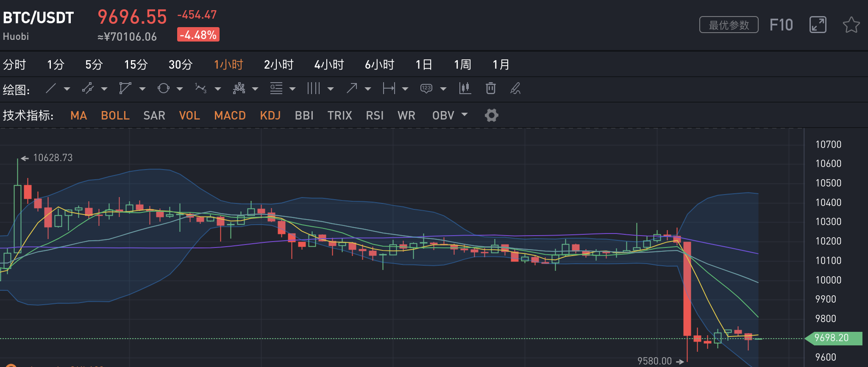Select the wave numbering drawing tool
This screenshot has height=367, width=868.
tap(200, 88)
